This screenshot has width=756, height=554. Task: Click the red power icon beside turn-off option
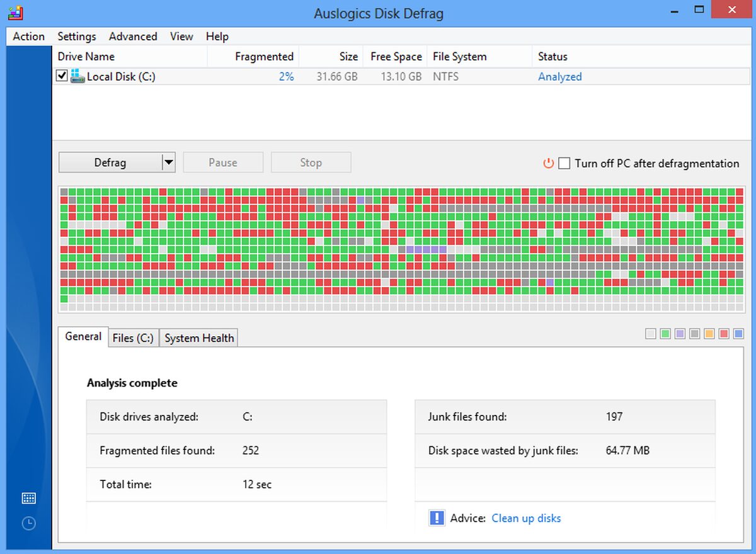pyautogui.click(x=548, y=163)
